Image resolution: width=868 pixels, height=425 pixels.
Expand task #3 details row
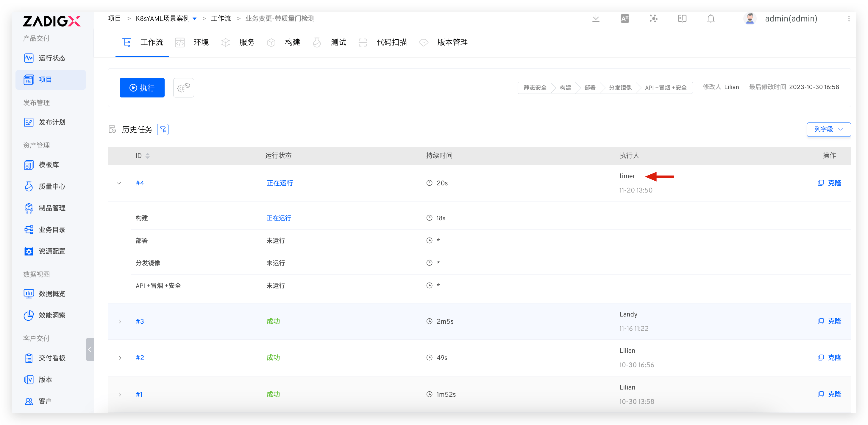(120, 321)
